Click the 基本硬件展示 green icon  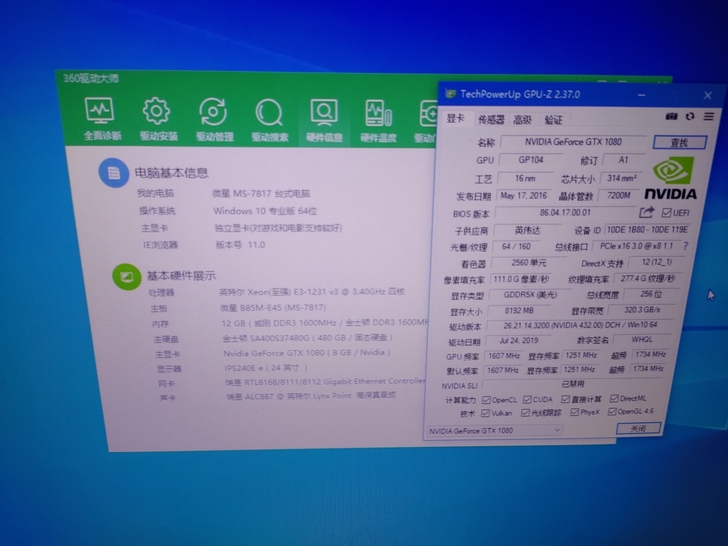[x=127, y=277]
